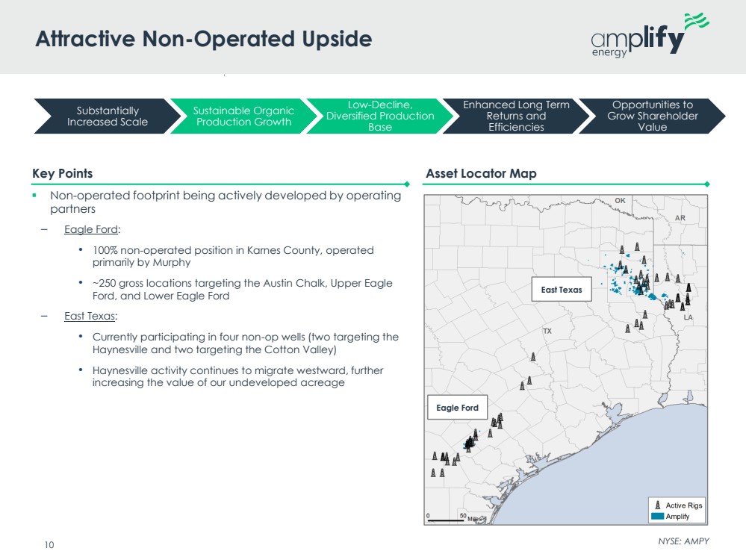Image resolution: width=746 pixels, height=560 pixels.
Task: Click the East Texas map label box
Action: (561, 290)
